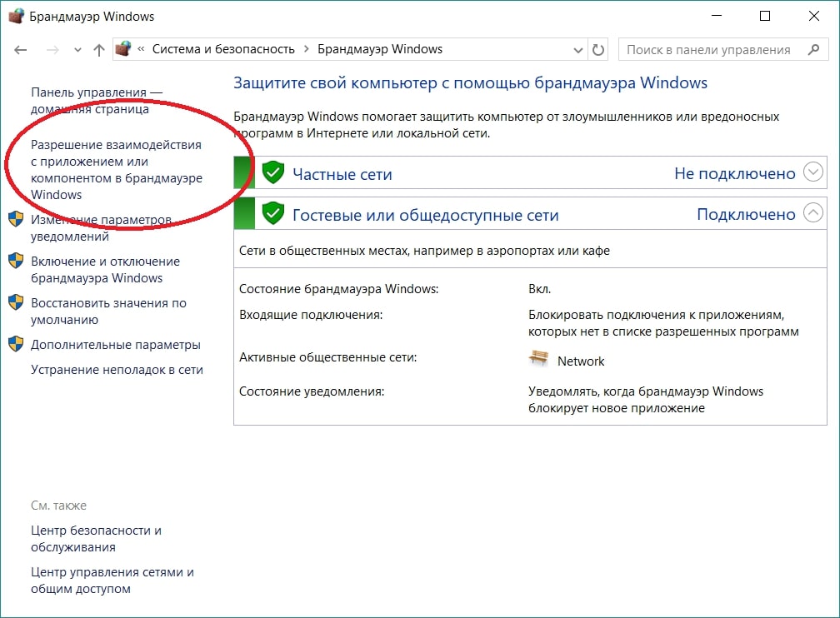Expand the Частные сети section chevron
This screenshot has width=840, height=618.
[813, 172]
